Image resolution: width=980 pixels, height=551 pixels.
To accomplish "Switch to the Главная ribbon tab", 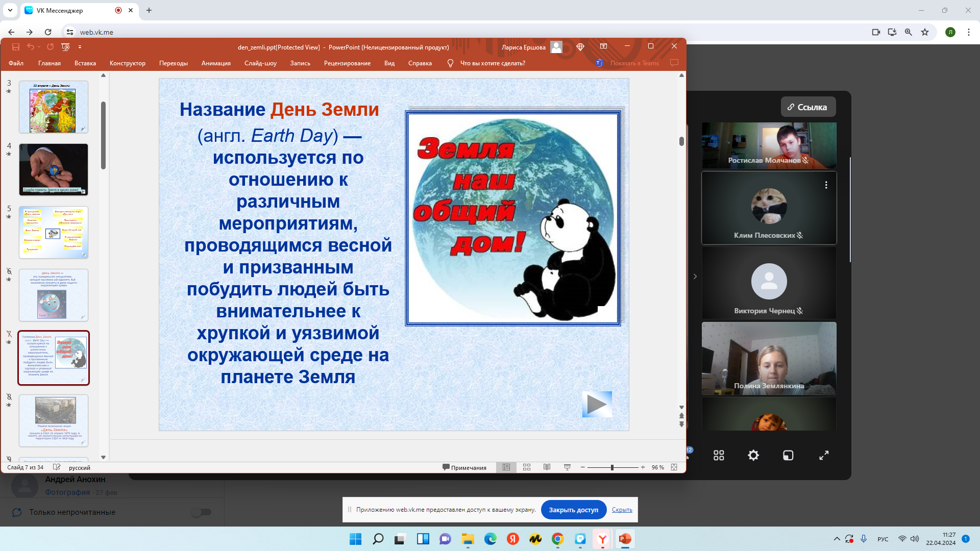I will (50, 63).
